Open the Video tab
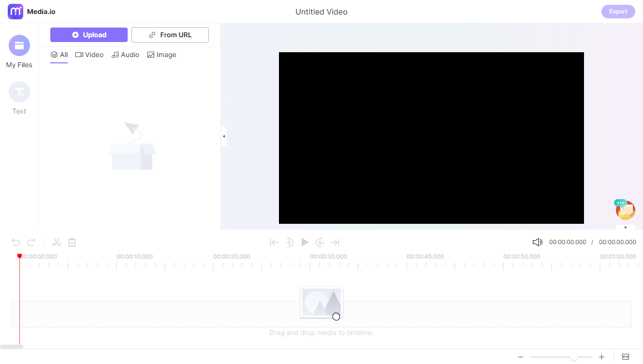This screenshot has height=364, width=643. [x=89, y=55]
